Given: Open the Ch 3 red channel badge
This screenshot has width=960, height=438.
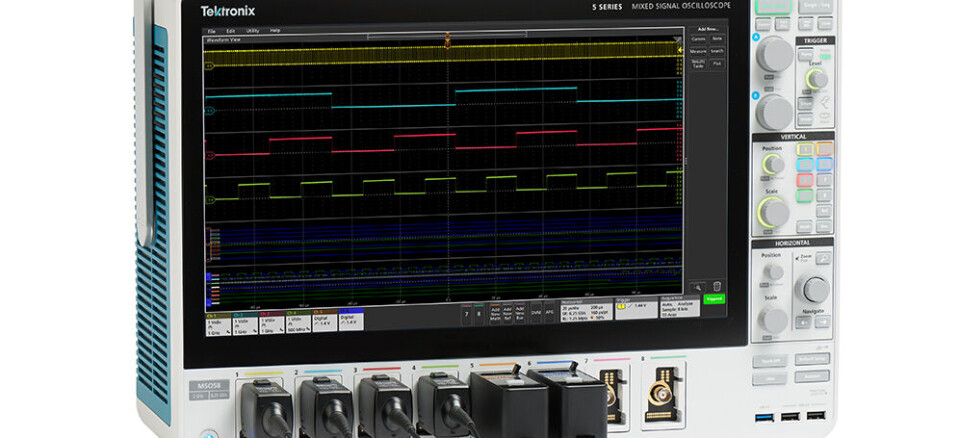Looking at the screenshot, I should coord(271,323).
